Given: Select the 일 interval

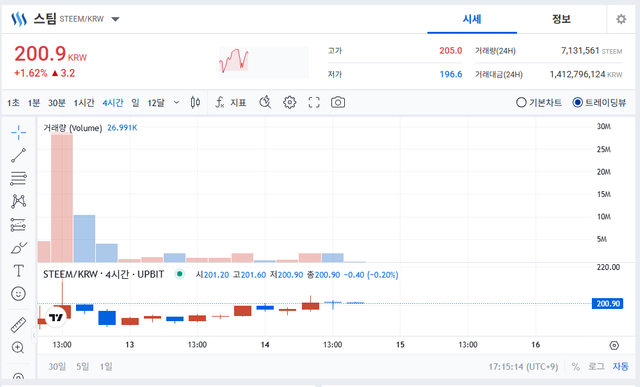Looking at the screenshot, I should [x=135, y=103].
